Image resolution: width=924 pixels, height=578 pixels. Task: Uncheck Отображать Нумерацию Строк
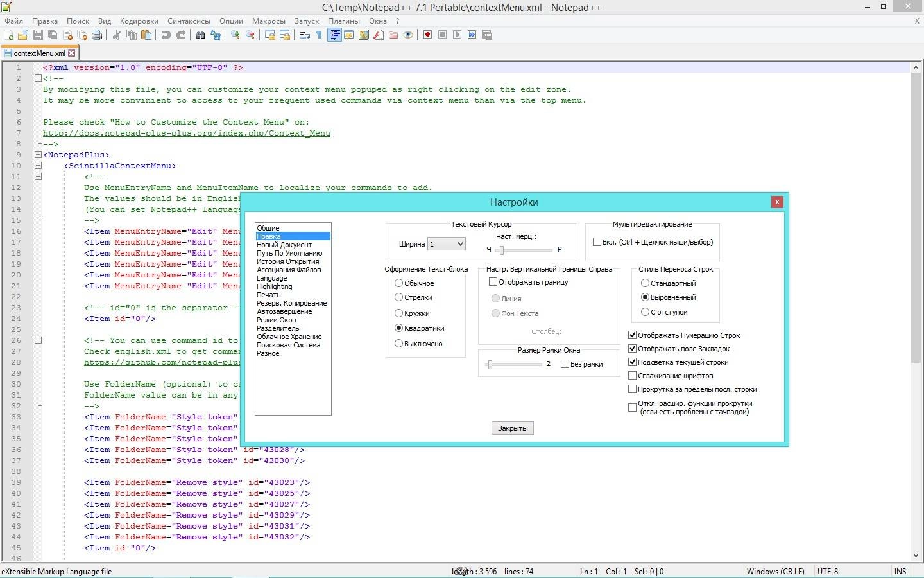tap(632, 335)
